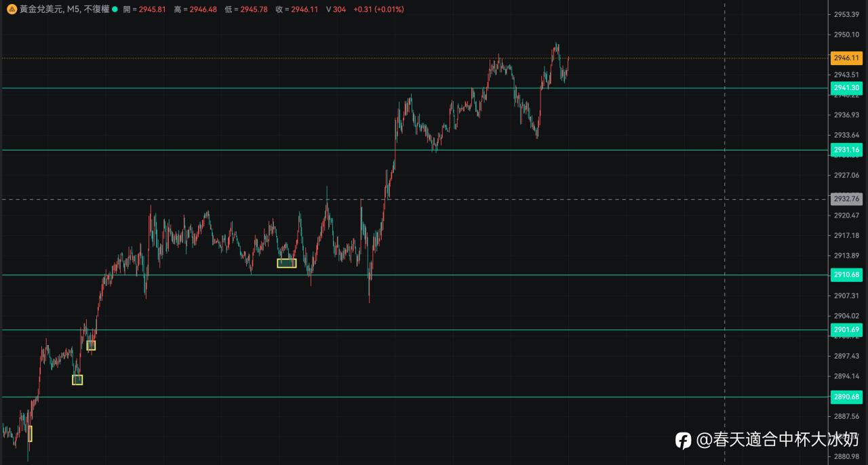Viewport: 868px width, 465px height.
Task: Click the volume readout V 304
Action: [336, 9]
